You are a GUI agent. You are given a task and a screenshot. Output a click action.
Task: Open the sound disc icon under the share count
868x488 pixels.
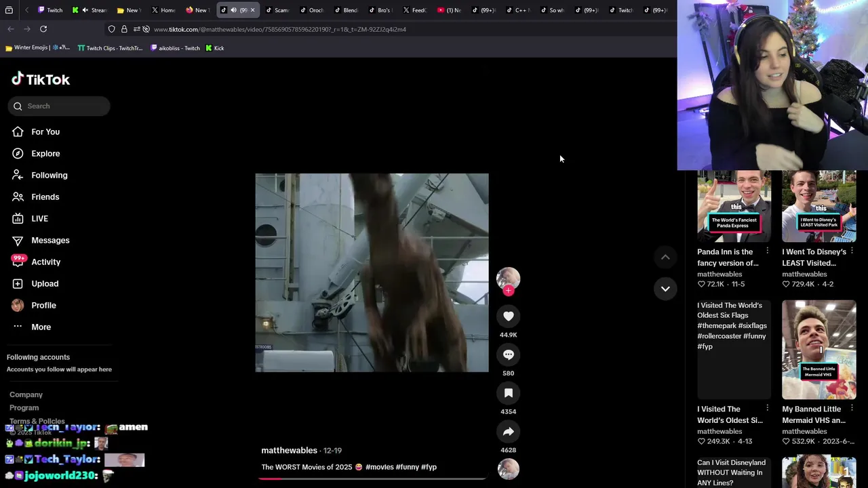point(508,469)
